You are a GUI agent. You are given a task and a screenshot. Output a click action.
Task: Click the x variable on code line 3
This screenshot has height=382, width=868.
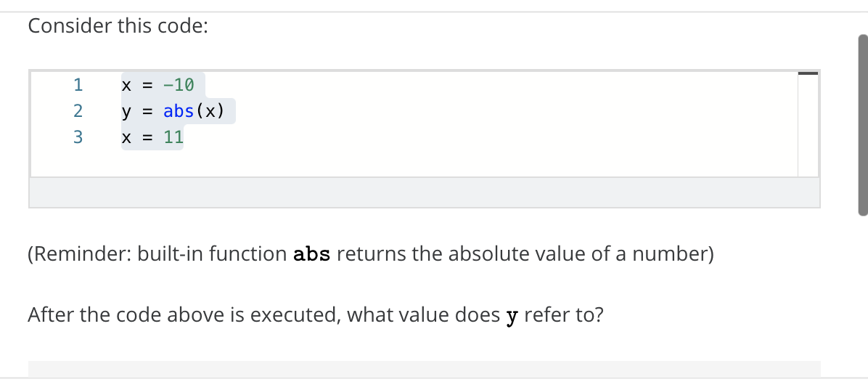pos(126,138)
